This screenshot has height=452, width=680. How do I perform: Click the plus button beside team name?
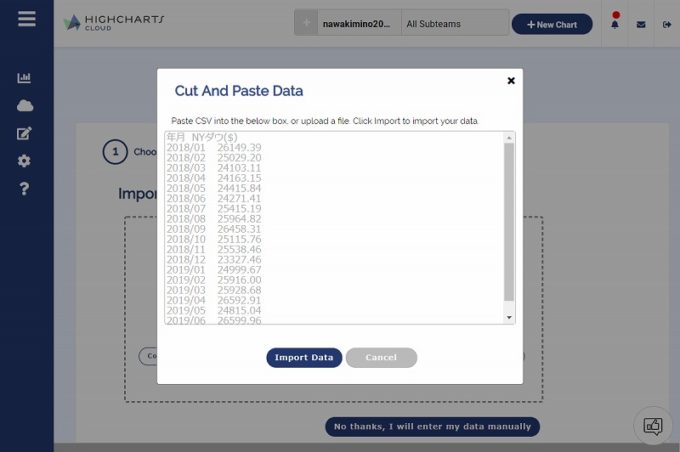(306, 23)
